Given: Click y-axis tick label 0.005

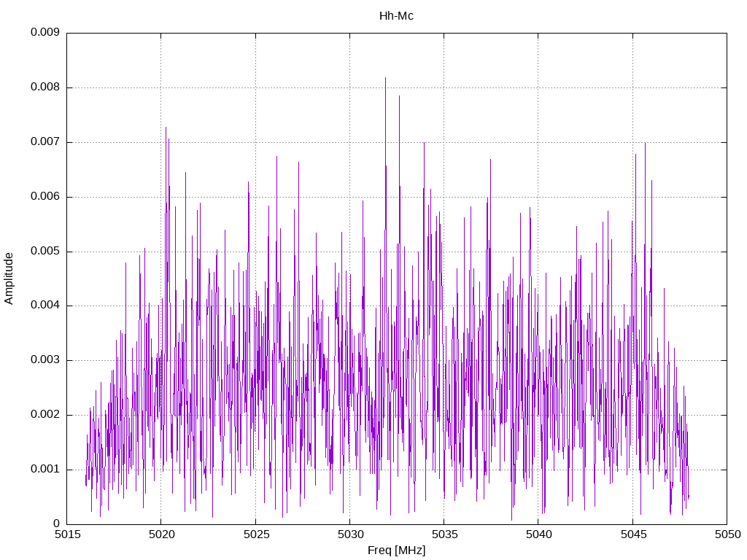Looking at the screenshot, I should click(x=45, y=252).
